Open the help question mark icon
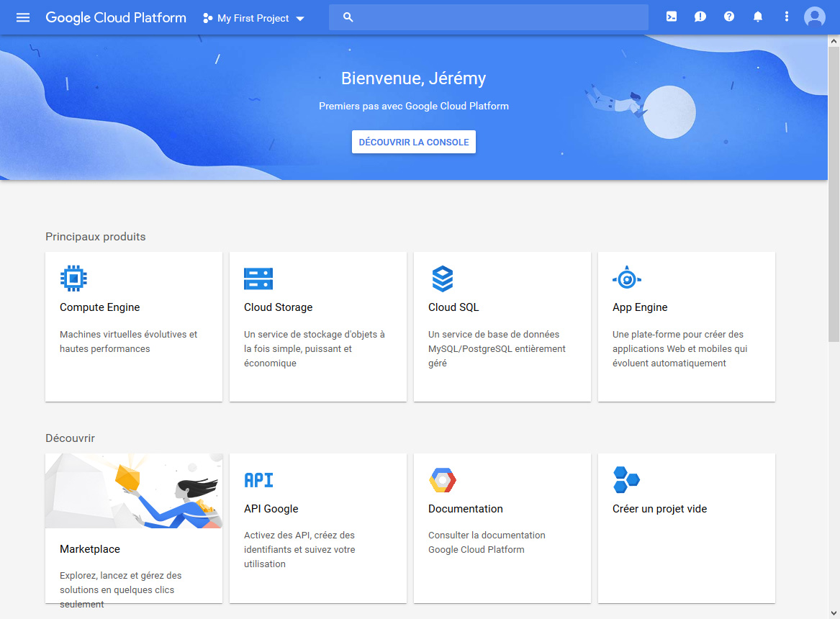The image size is (840, 619). [729, 17]
